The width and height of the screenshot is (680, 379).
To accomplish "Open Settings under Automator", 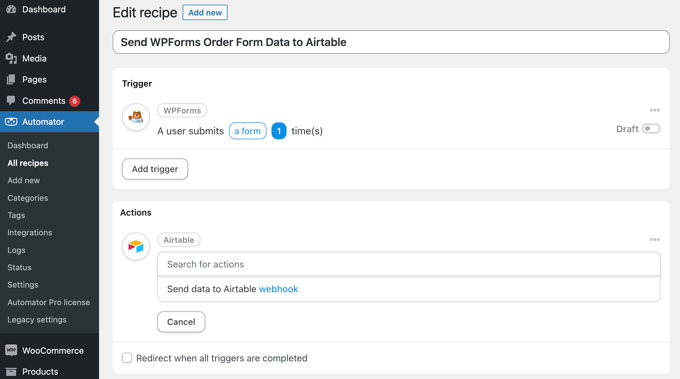I will point(23,285).
